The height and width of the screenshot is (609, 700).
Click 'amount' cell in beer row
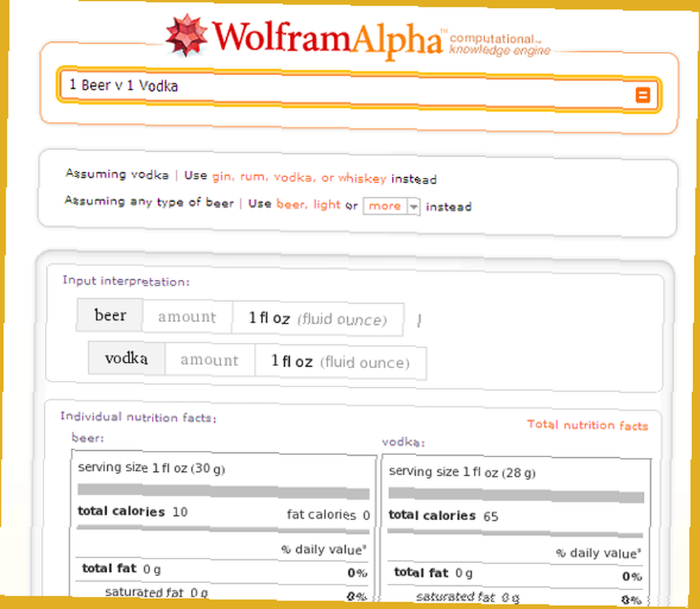[187, 316]
